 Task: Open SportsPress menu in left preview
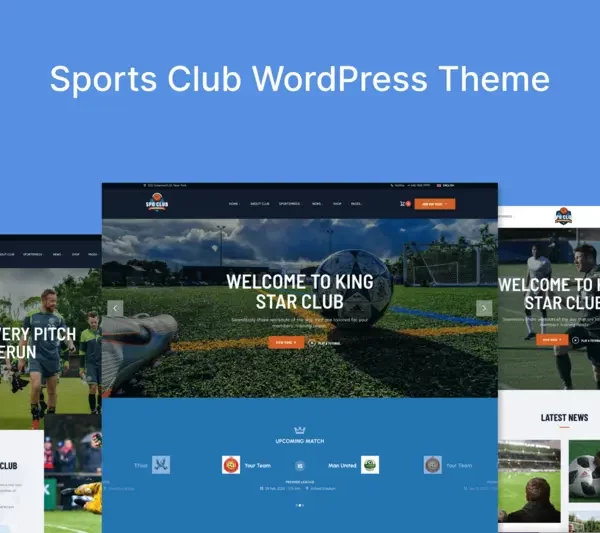[x=33, y=254]
